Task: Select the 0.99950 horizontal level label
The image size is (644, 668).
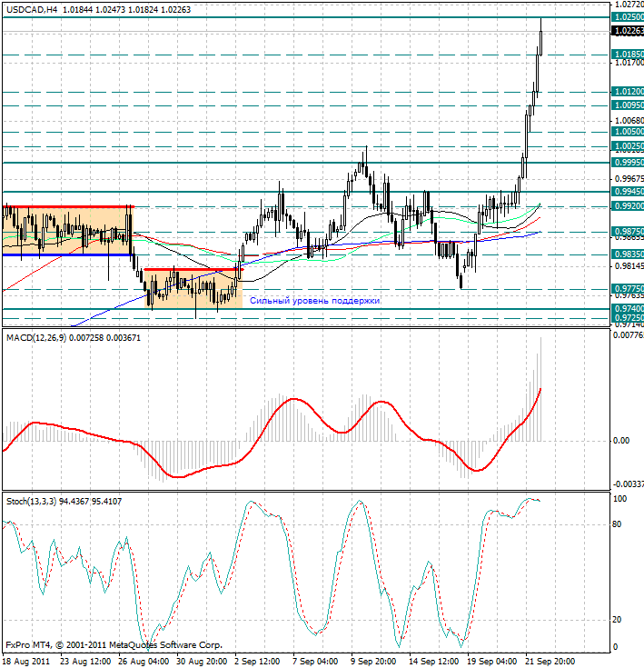Action: tap(628, 163)
